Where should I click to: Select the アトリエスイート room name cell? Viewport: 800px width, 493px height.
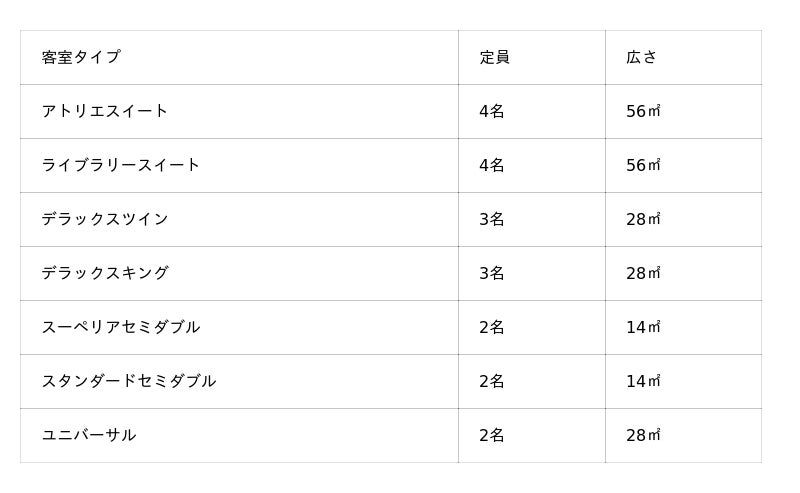105,111
